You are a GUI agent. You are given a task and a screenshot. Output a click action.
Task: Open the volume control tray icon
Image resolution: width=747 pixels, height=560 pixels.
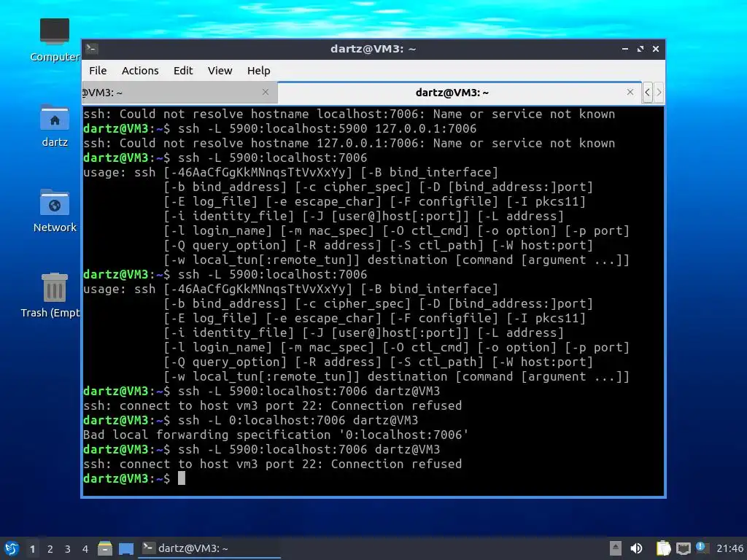pyautogui.click(x=636, y=548)
